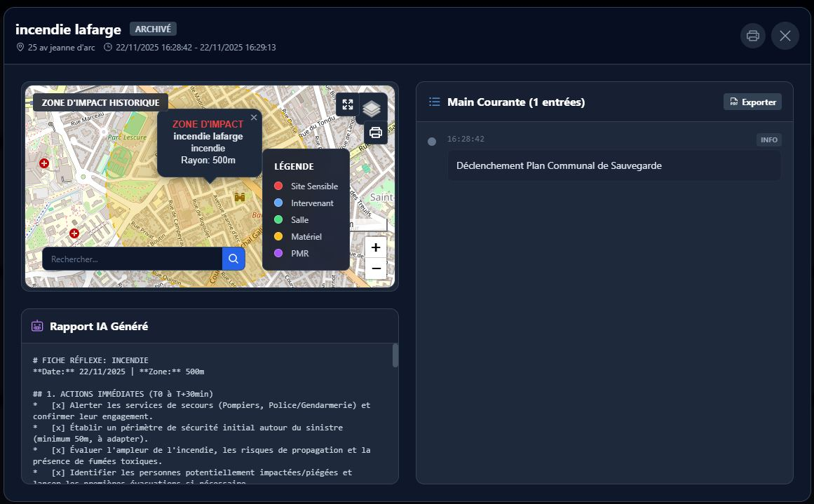Zoom out on the map
814x504 pixels.
point(376,268)
